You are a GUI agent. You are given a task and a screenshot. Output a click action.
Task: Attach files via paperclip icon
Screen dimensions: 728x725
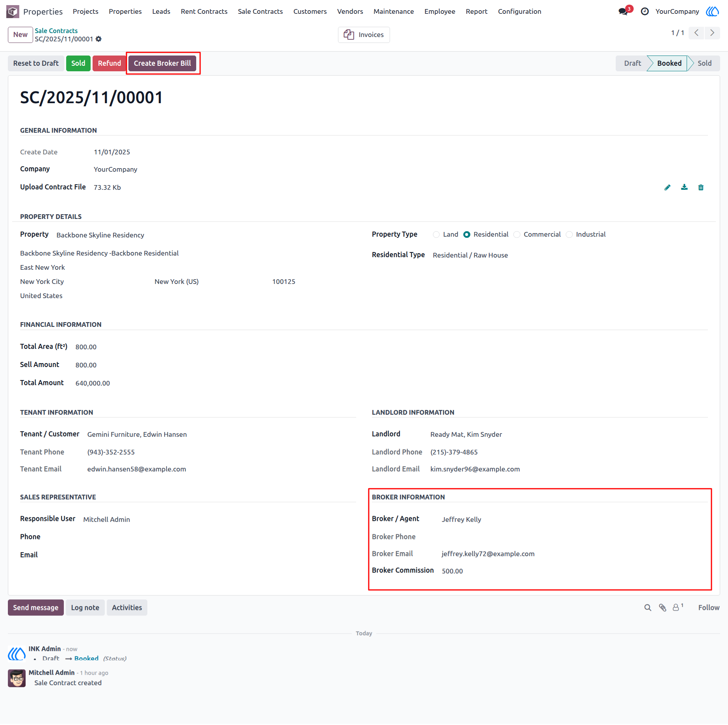[663, 608]
